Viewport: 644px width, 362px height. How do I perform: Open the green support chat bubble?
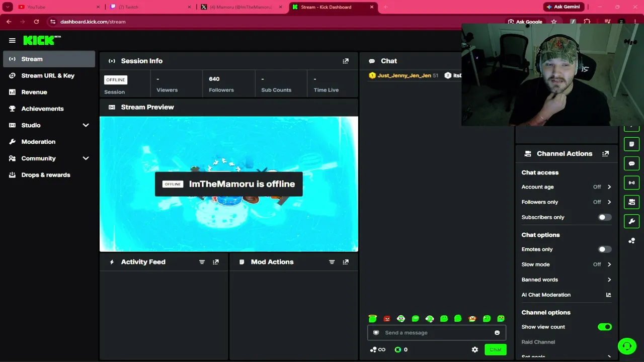pyautogui.click(x=626, y=346)
